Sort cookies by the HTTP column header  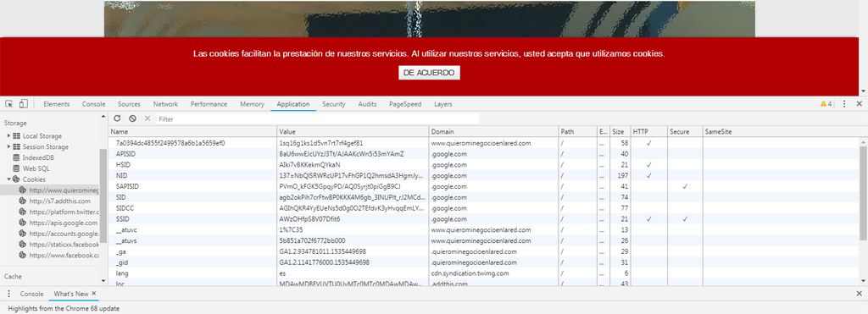click(x=648, y=131)
